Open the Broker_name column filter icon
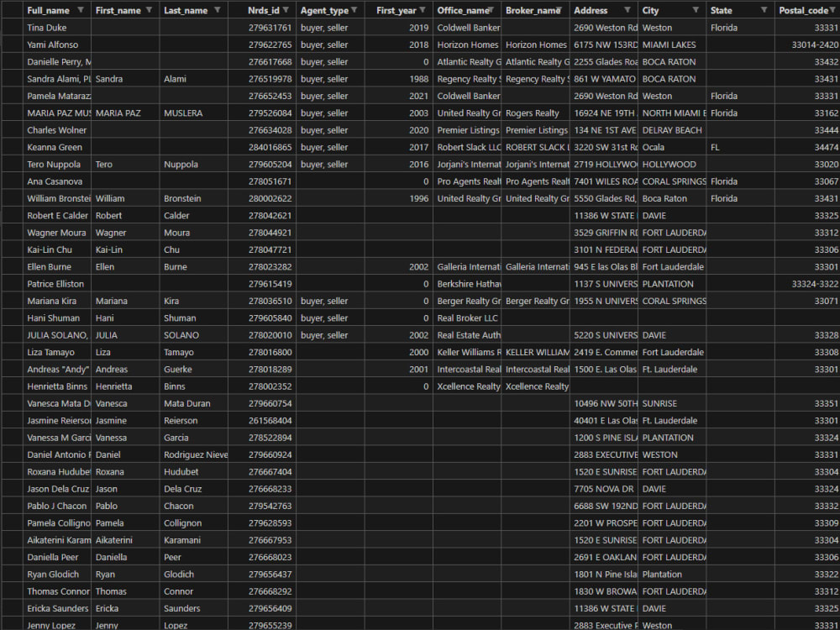Viewport: 840px width, 630px height. pyautogui.click(x=559, y=10)
